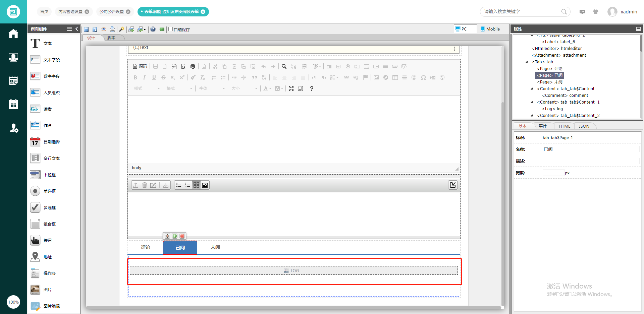The height and width of the screenshot is (314, 644).
Task: Apply underline formatting in the editor
Action: pos(154,77)
